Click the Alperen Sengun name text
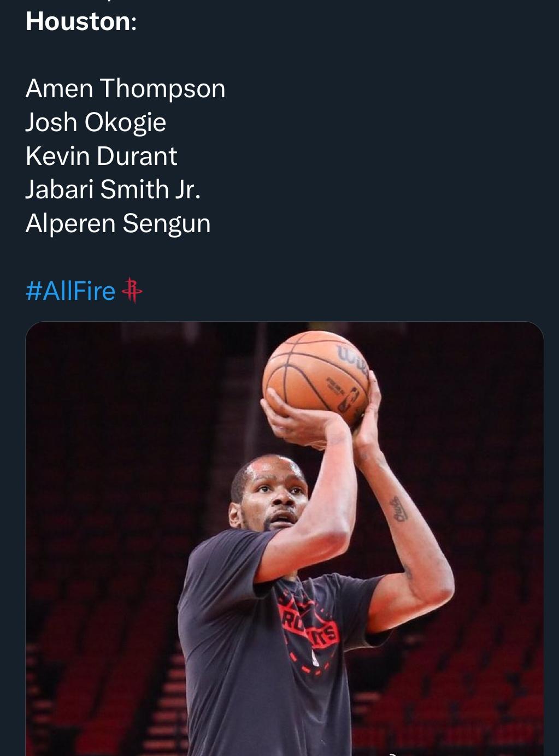The image size is (559, 756). [117, 223]
